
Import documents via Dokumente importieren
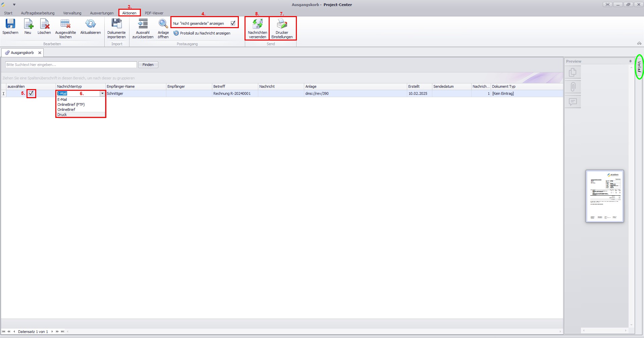(x=116, y=24)
